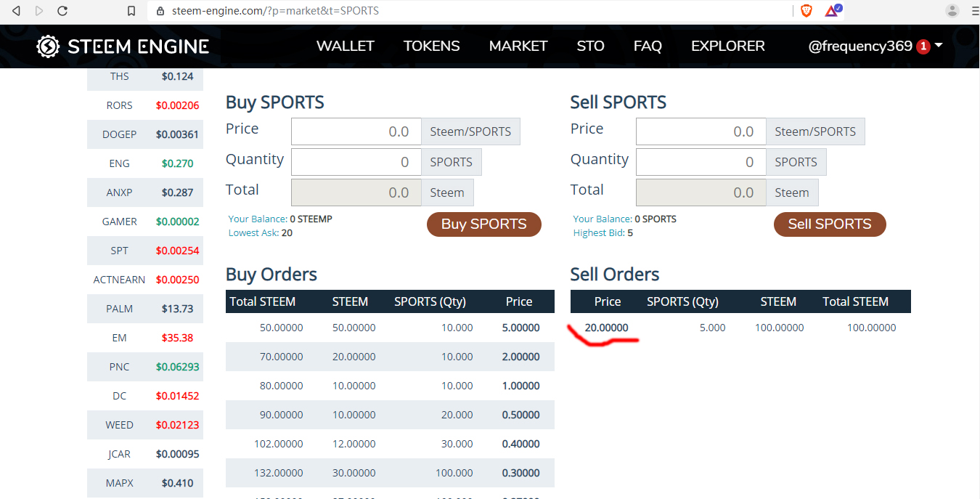Click the lock icon beside the URL

tap(161, 11)
